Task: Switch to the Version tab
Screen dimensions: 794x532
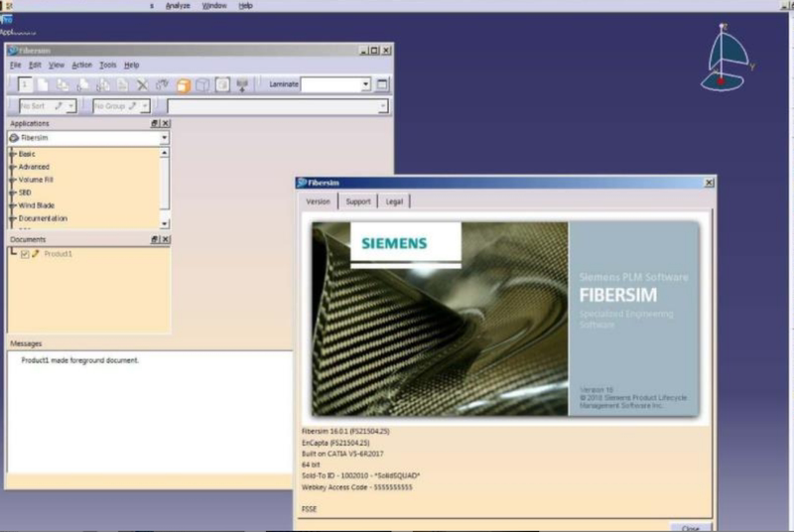Action: click(318, 201)
